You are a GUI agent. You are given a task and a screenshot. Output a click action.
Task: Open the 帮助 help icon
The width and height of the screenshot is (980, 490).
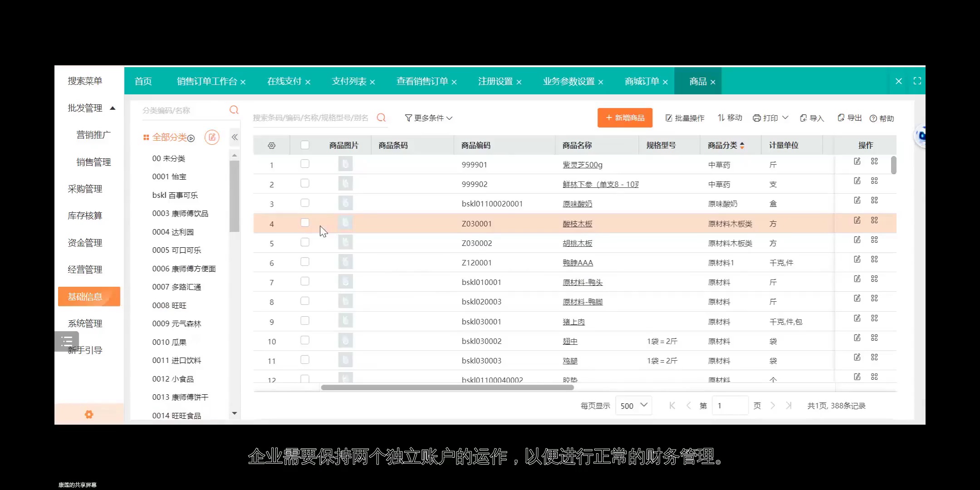pos(872,118)
